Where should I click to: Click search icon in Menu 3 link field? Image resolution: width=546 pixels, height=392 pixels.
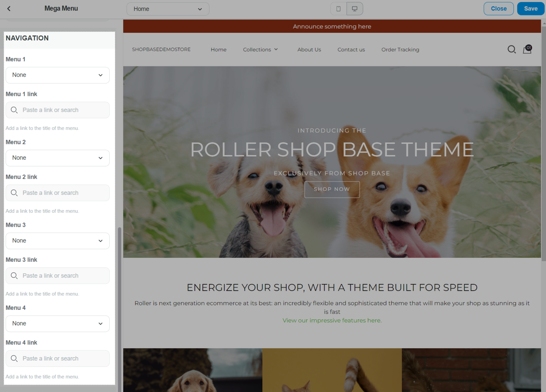(14, 276)
